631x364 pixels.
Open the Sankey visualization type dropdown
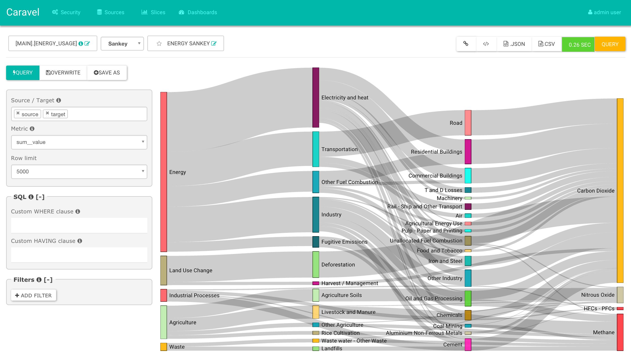click(x=122, y=44)
